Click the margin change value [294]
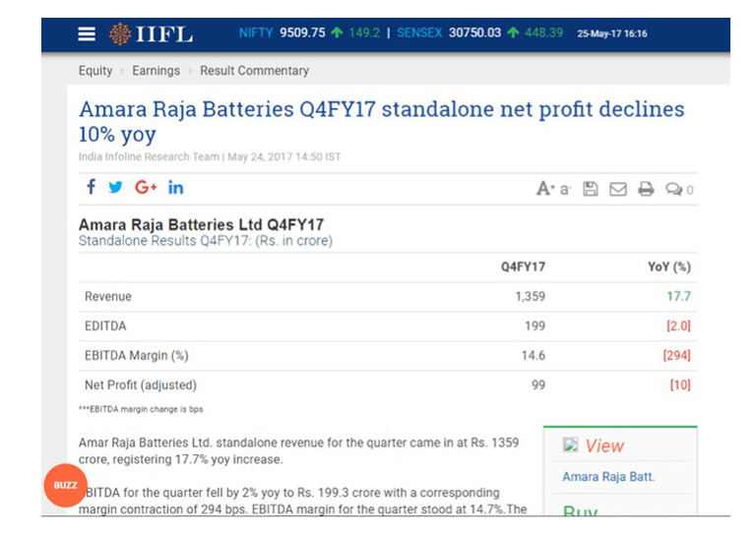The width and height of the screenshot is (756, 537). point(676,355)
